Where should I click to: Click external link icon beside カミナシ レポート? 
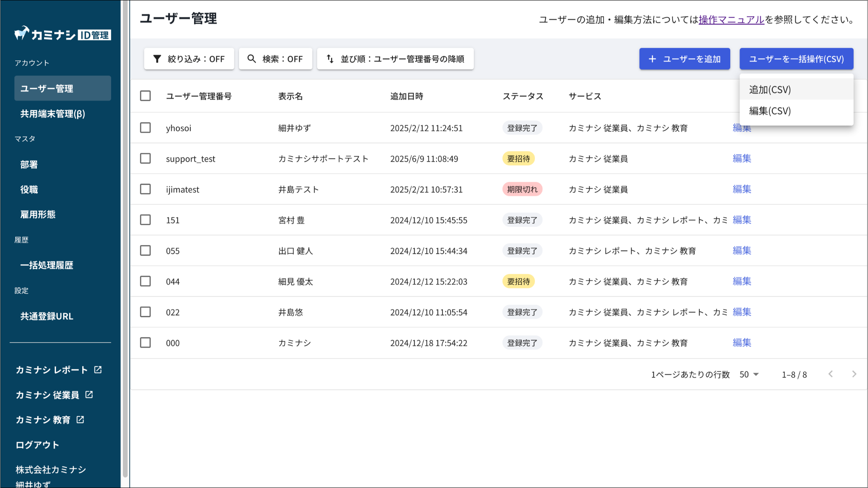point(98,370)
